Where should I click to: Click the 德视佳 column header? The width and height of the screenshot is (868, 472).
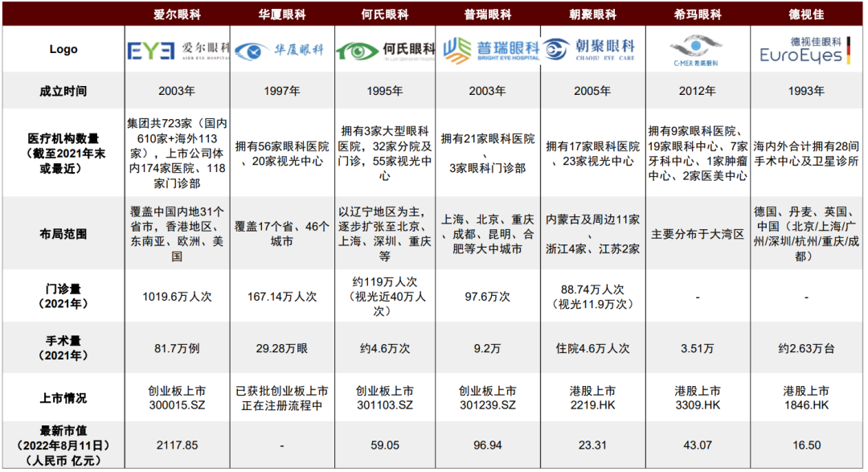[807, 12]
